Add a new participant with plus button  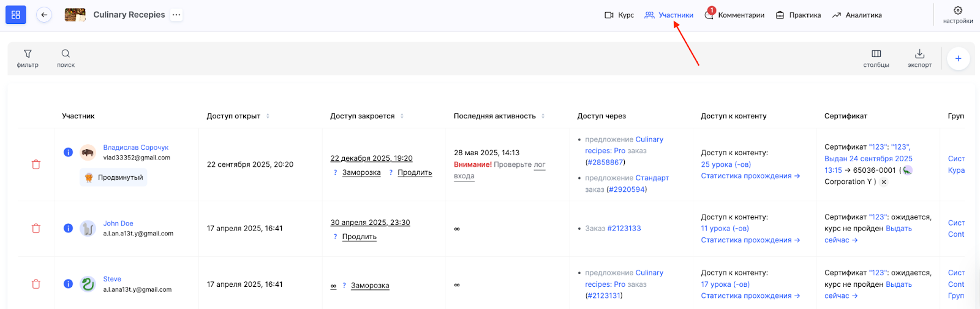pos(958,59)
